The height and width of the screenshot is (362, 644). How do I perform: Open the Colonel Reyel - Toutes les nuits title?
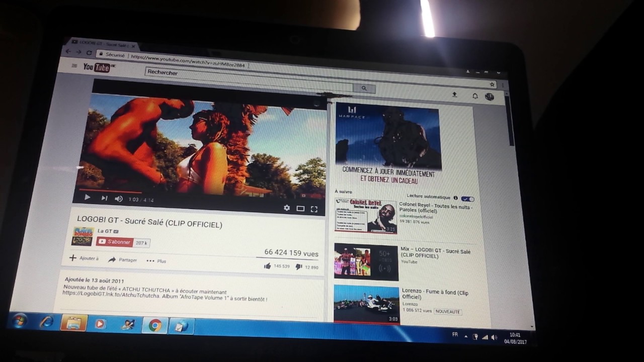pos(436,208)
